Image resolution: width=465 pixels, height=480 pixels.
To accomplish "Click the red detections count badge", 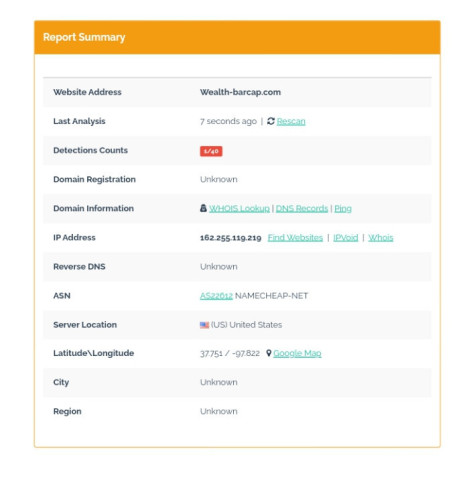I will click(x=211, y=151).
